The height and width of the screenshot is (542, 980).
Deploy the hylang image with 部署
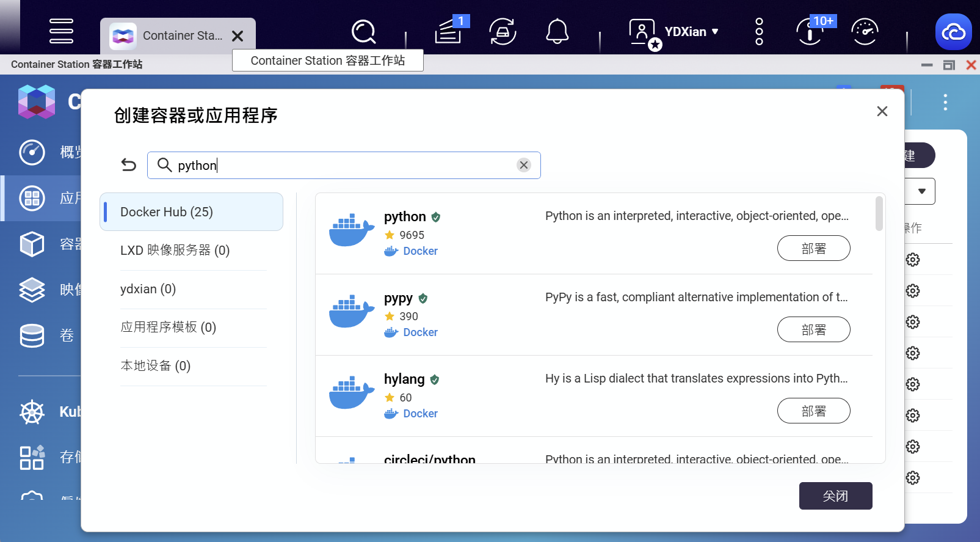(x=813, y=411)
